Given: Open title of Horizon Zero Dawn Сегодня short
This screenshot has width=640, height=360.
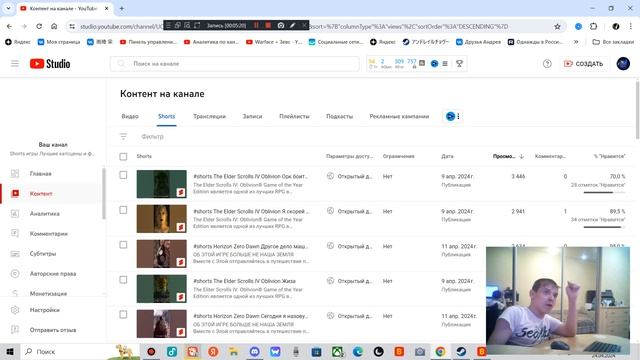Looking at the screenshot, I should pos(250,316).
